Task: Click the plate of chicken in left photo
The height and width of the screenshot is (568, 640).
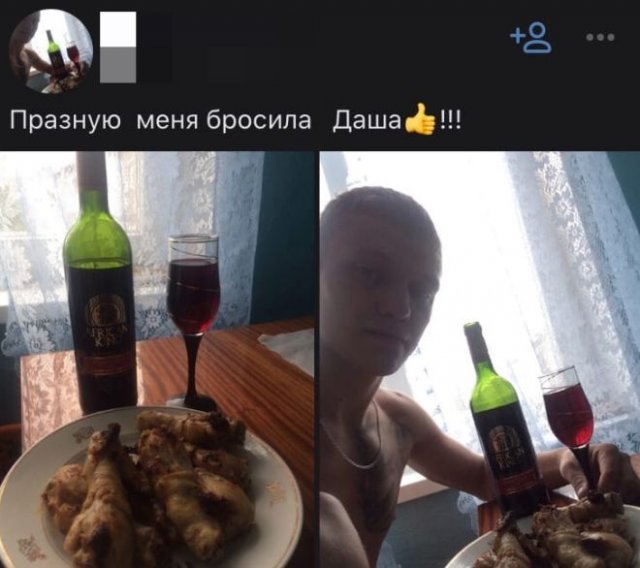Action: [151, 488]
